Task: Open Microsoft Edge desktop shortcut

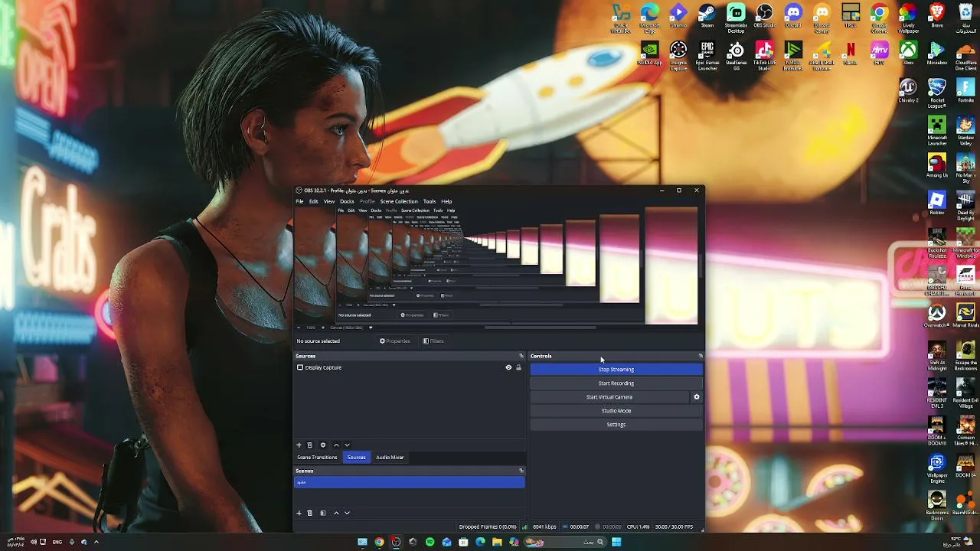Action: [650, 18]
